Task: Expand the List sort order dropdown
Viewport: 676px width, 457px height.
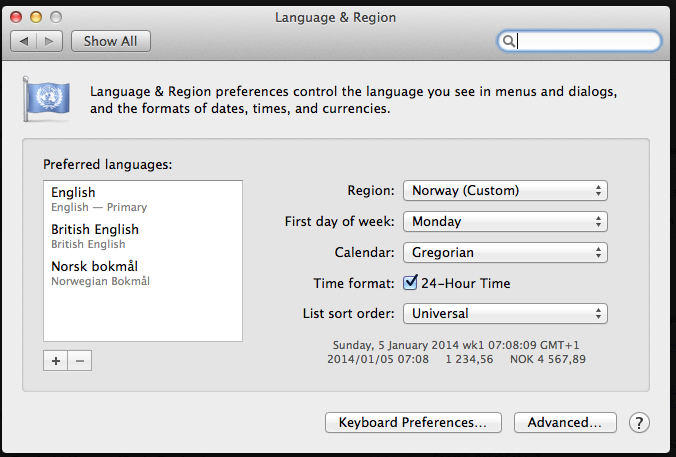Action: (505, 314)
